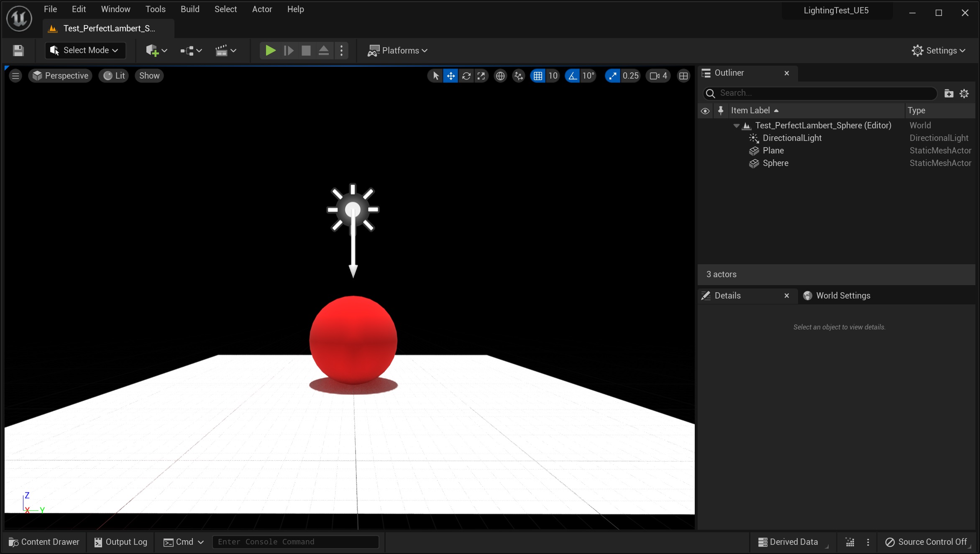Open Outliner settings gear icon

(x=964, y=93)
